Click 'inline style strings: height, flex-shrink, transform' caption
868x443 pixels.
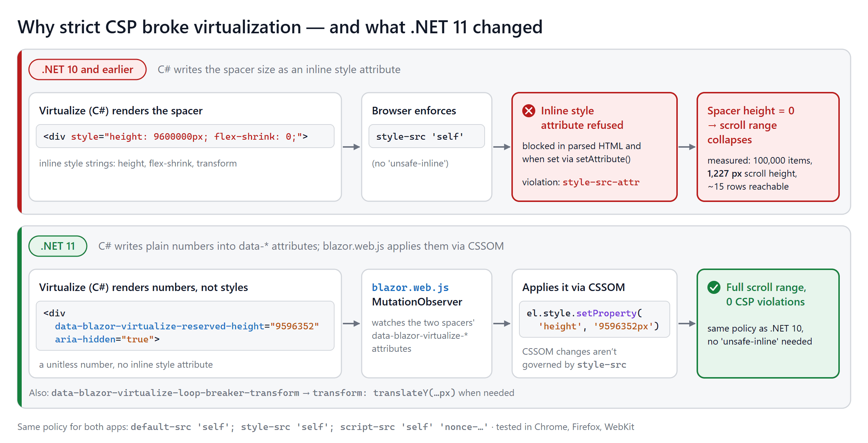pyautogui.click(x=138, y=164)
